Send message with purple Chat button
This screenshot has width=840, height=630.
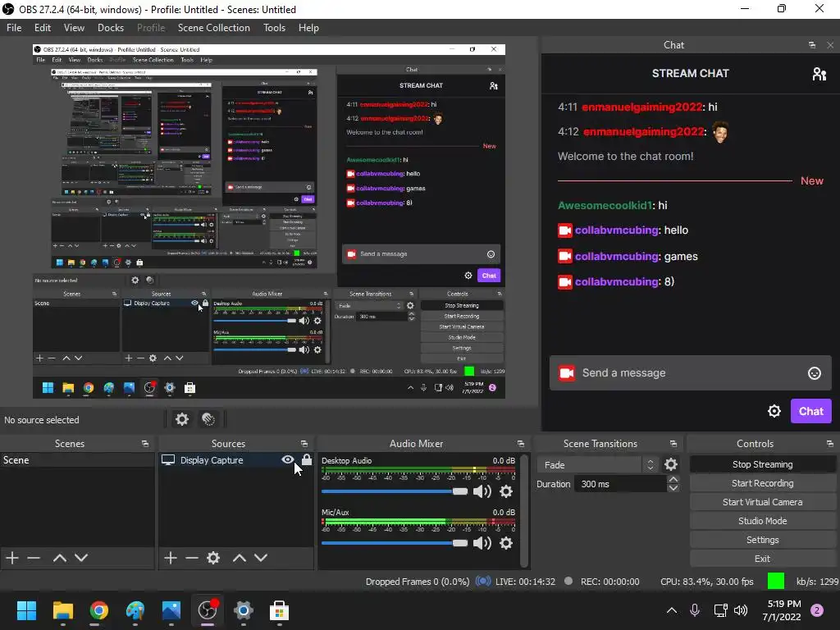811,411
